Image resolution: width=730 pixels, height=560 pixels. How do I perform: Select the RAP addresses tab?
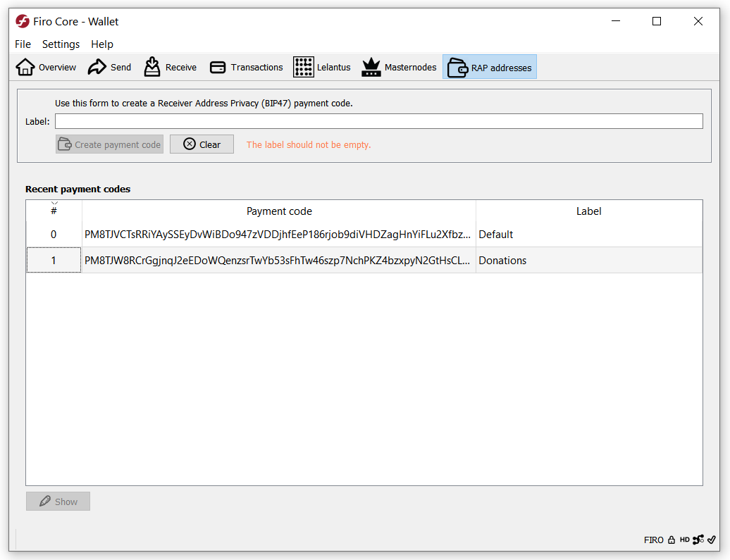click(x=489, y=67)
